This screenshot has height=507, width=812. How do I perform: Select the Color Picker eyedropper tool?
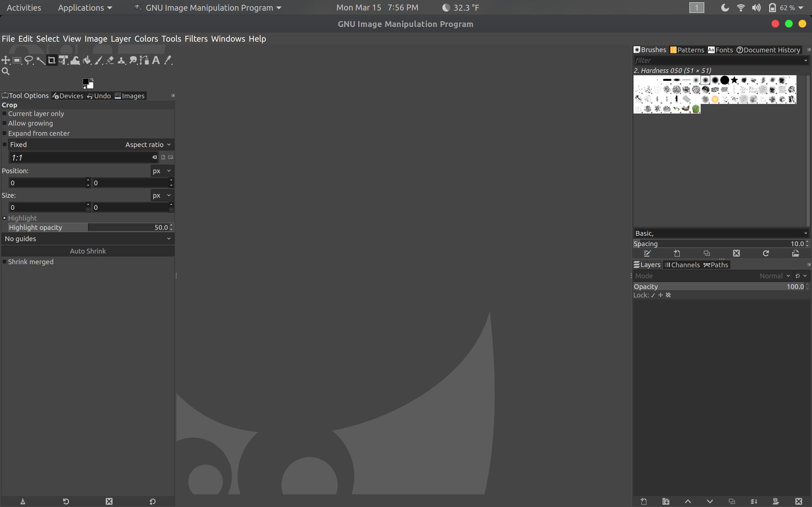coord(168,60)
